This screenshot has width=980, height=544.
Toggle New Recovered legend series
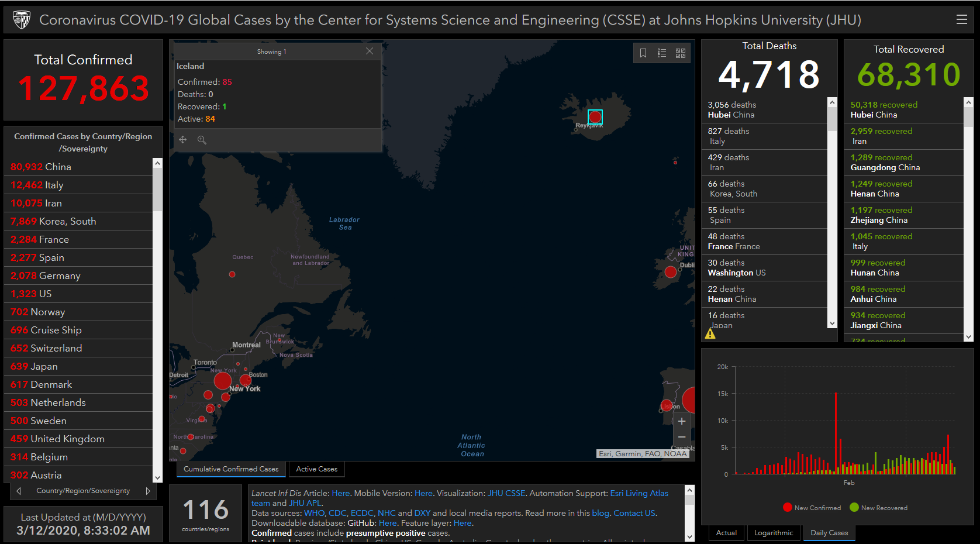tap(879, 508)
